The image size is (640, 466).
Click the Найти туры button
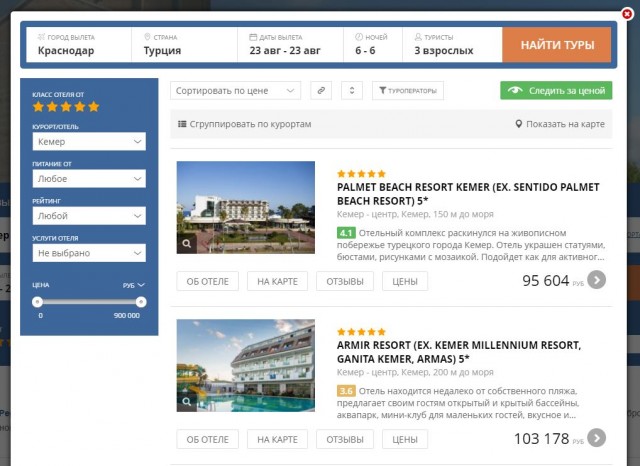[557, 45]
